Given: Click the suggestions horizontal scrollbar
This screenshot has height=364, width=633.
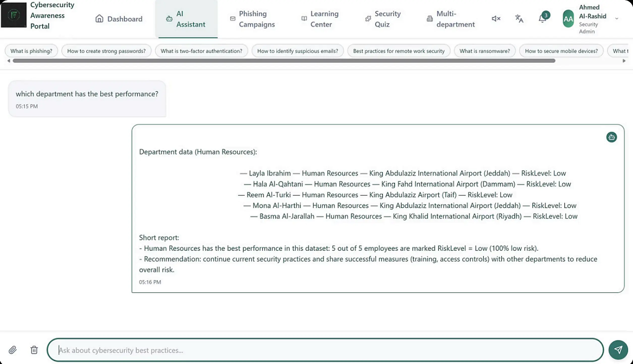Looking at the screenshot, I should tap(284, 61).
